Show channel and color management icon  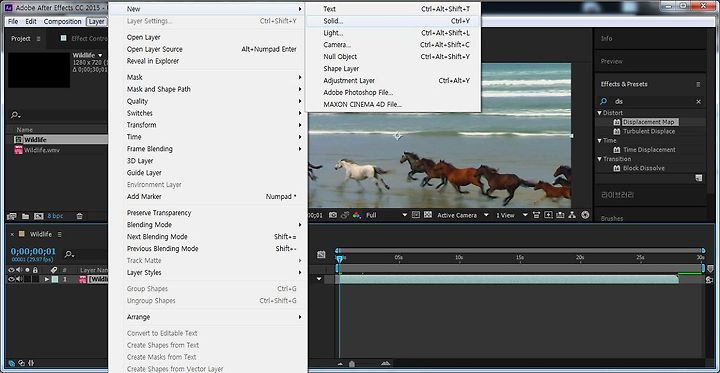point(356,215)
